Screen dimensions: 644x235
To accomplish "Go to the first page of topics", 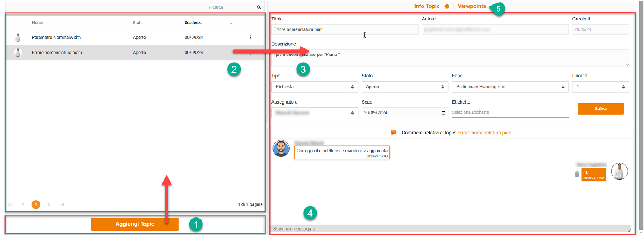I will [10, 204].
